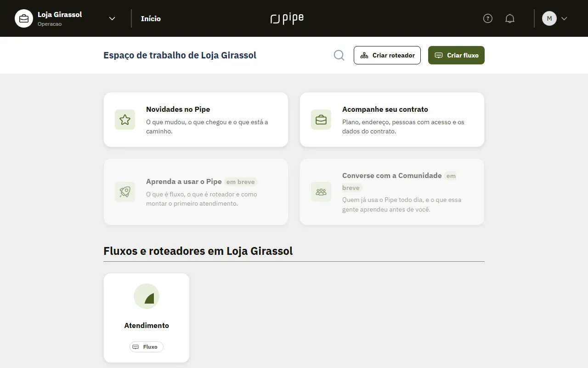Screen dimensions: 588x368
Task: Click the Espaço de trabalho page title
Action: [180, 55]
